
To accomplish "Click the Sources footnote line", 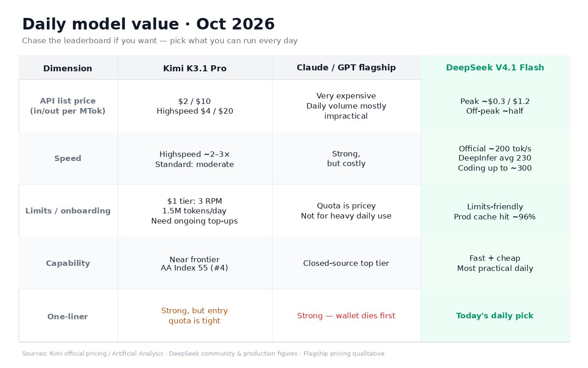I will point(203,353).
